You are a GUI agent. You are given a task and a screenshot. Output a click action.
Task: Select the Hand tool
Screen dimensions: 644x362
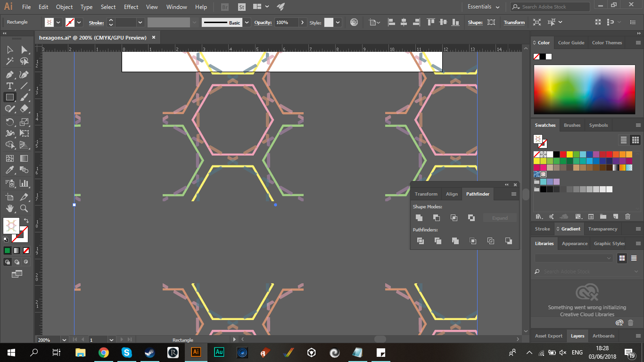9,208
